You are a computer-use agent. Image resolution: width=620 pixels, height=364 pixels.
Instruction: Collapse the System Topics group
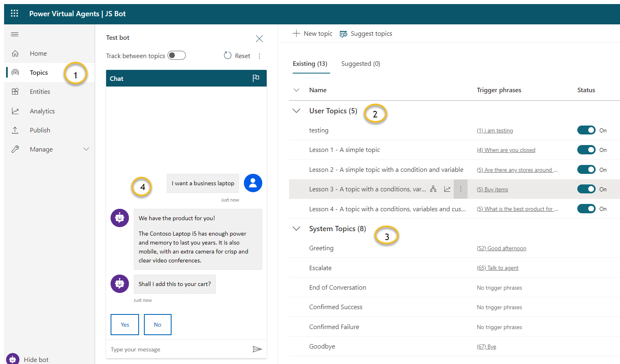tap(296, 228)
